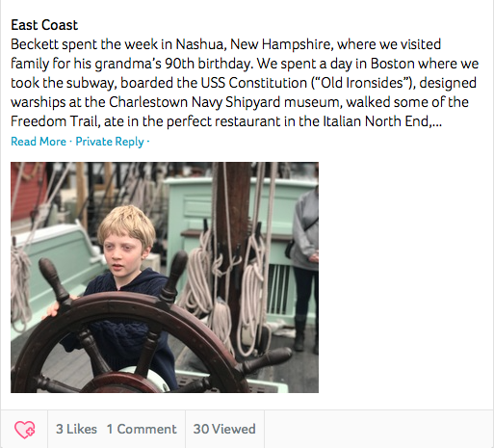This screenshot has height=448, width=494.
Task: Like the post with the heart icon
Action: pos(24,430)
